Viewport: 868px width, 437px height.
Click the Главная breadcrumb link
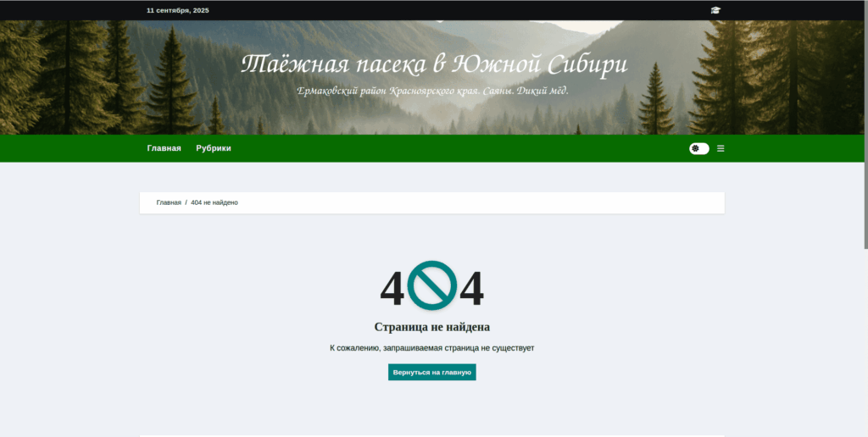click(169, 203)
